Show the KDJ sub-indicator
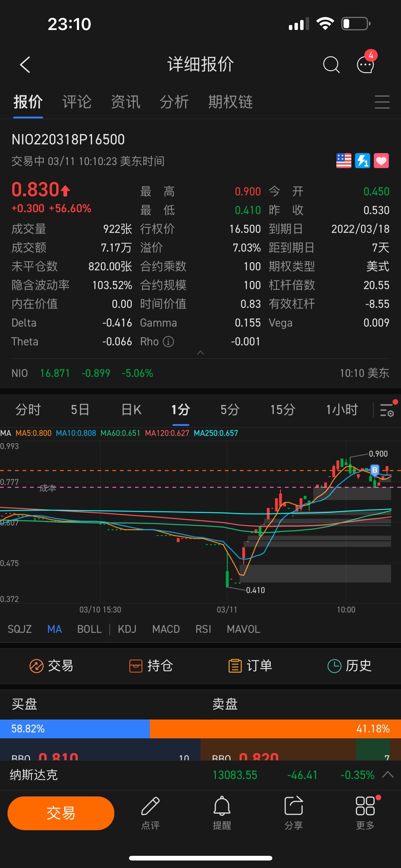 (127, 629)
